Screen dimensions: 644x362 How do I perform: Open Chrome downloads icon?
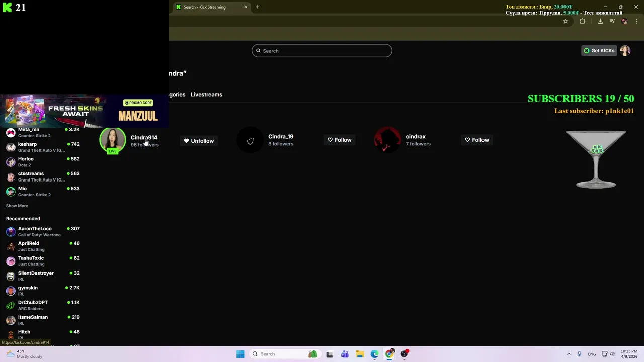pyautogui.click(x=600, y=21)
